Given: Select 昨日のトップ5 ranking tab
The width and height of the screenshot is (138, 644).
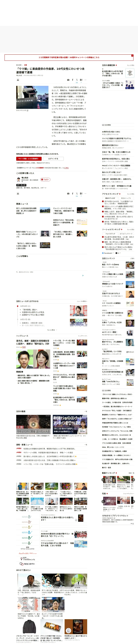Looking at the screenshot, I should click(x=126, y=198).
